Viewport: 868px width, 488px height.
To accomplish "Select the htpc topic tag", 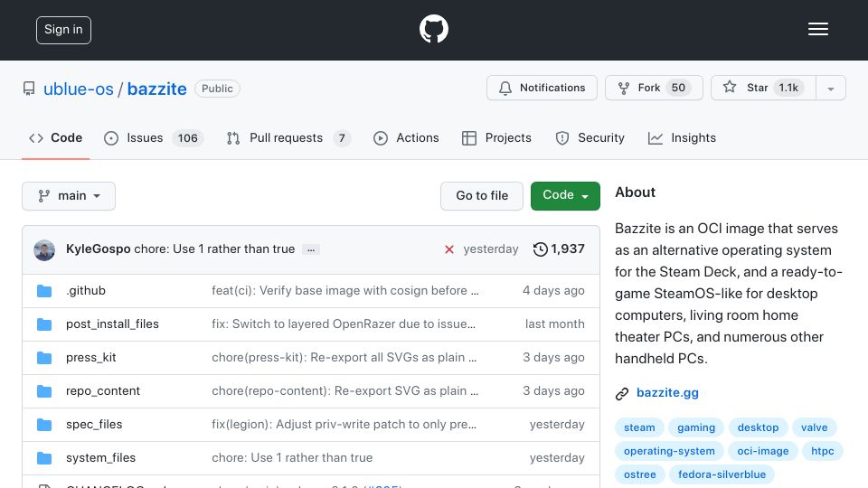I will tap(822, 451).
